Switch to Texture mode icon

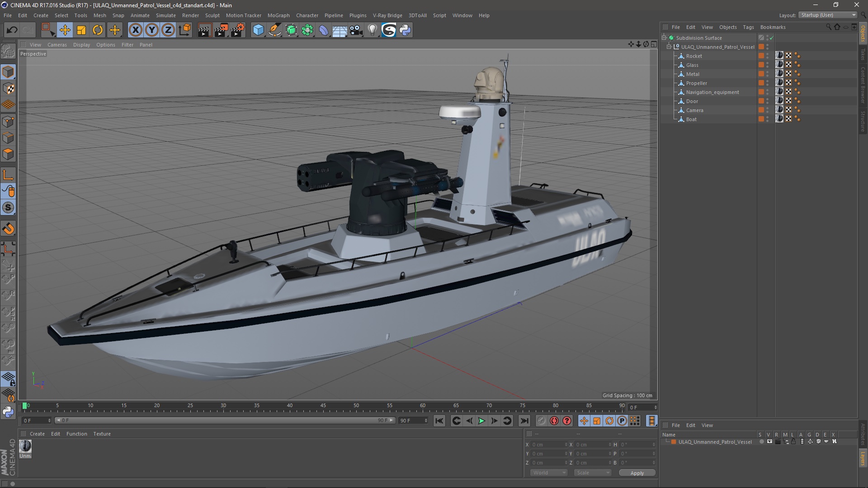pos(8,89)
